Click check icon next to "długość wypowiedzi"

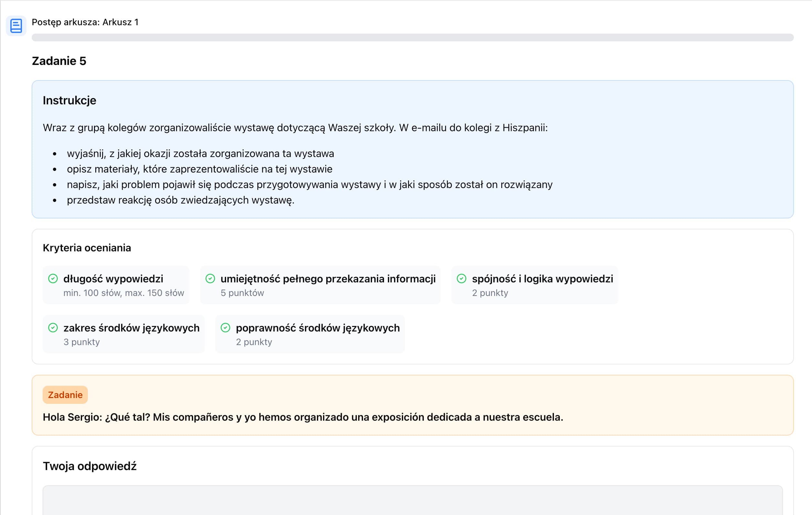53,279
